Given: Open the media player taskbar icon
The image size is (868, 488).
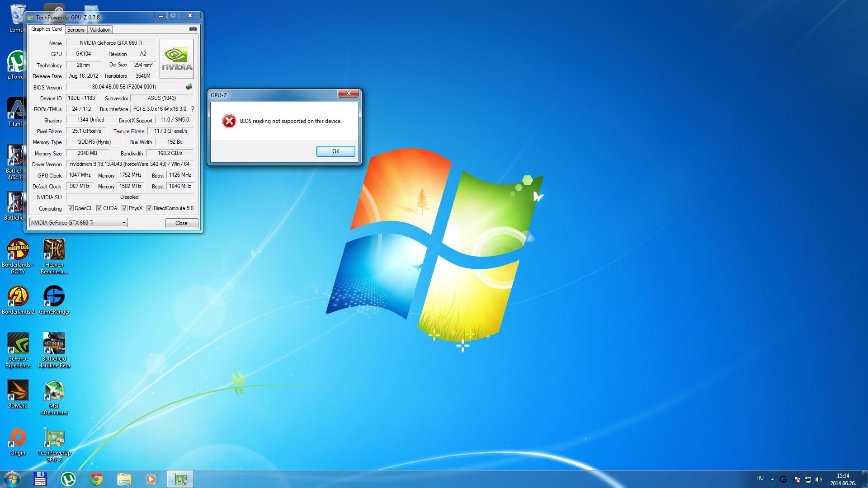Looking at the screenshot, I should (x=151, y=479).
